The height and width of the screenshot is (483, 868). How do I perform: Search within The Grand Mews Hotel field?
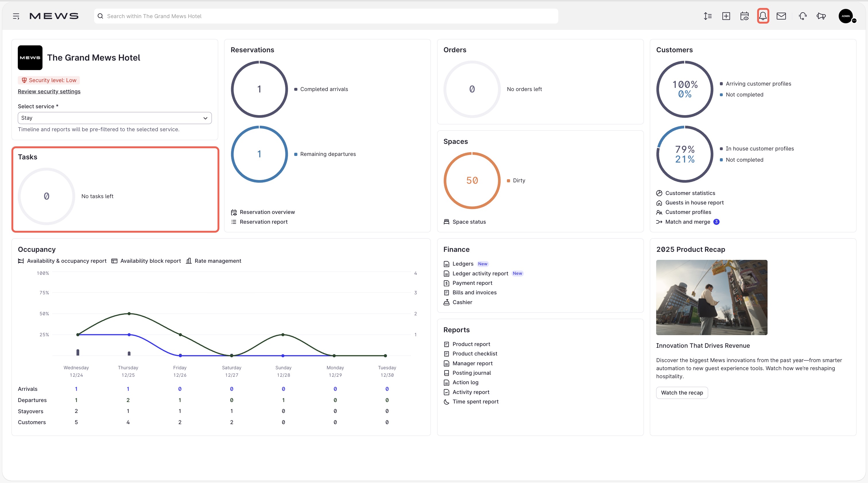[x=326, y=16]
